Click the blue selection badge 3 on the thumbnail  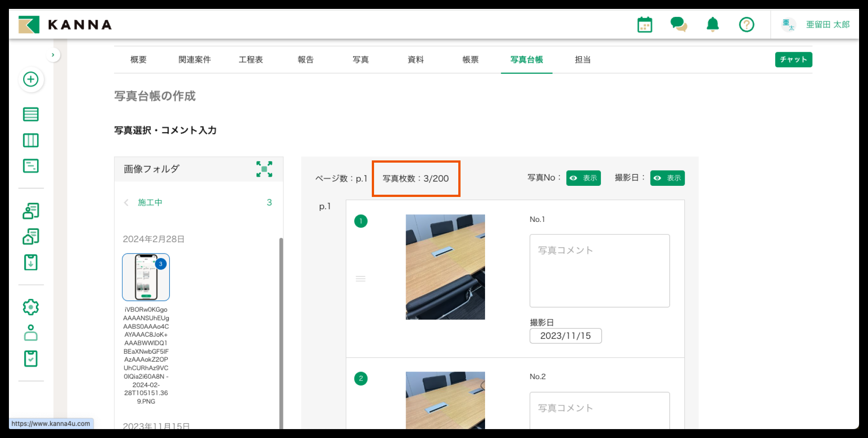click(161, 264)
